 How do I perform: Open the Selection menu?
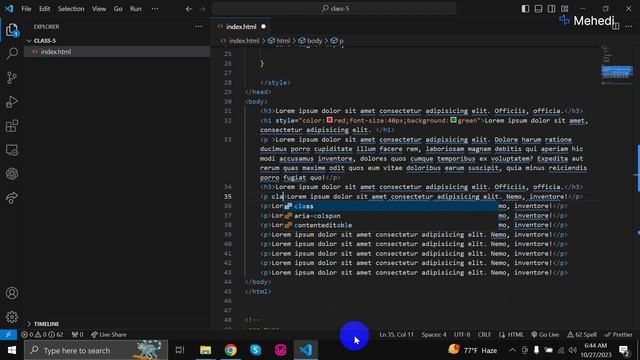click(71, 9)
